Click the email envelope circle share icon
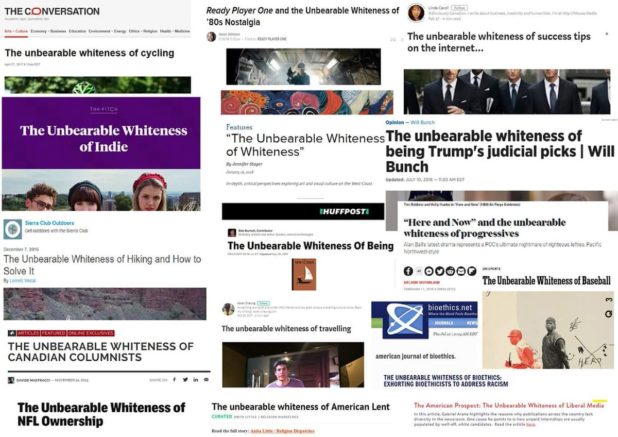The image size is (618, 437). 461,271
